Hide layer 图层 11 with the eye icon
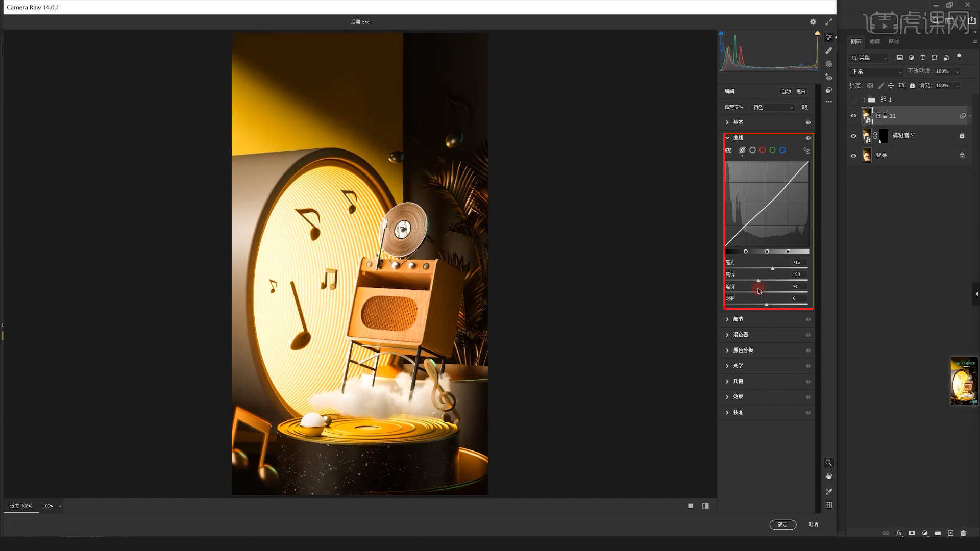This screenshot has width=980, height=551. pyautogui.click(x=853, y=116)
